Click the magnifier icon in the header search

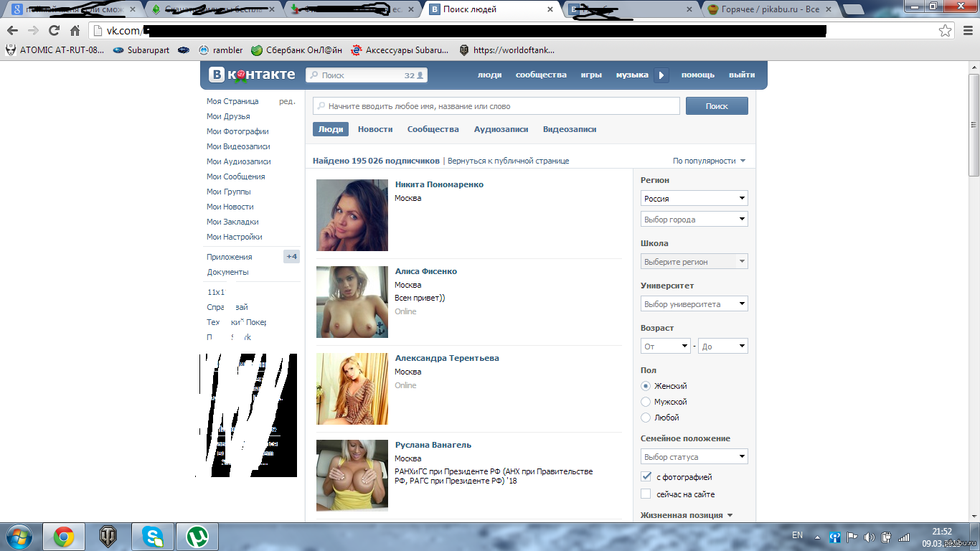click(x=314, y=75)
